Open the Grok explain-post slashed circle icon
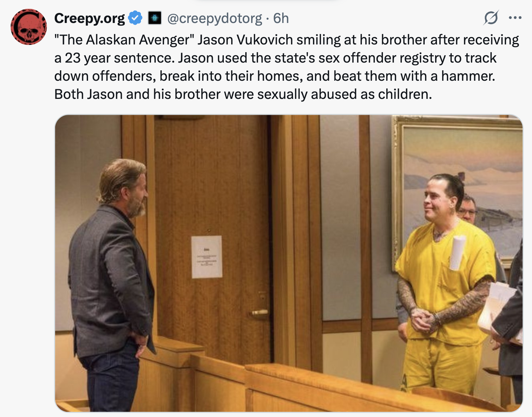532x417 pixels. click(491, 18)
